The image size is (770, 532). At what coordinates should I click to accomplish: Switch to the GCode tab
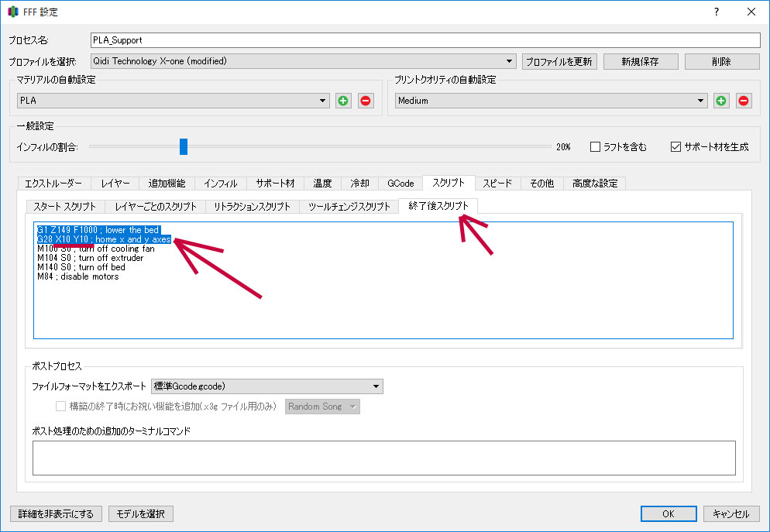point(400,184)
